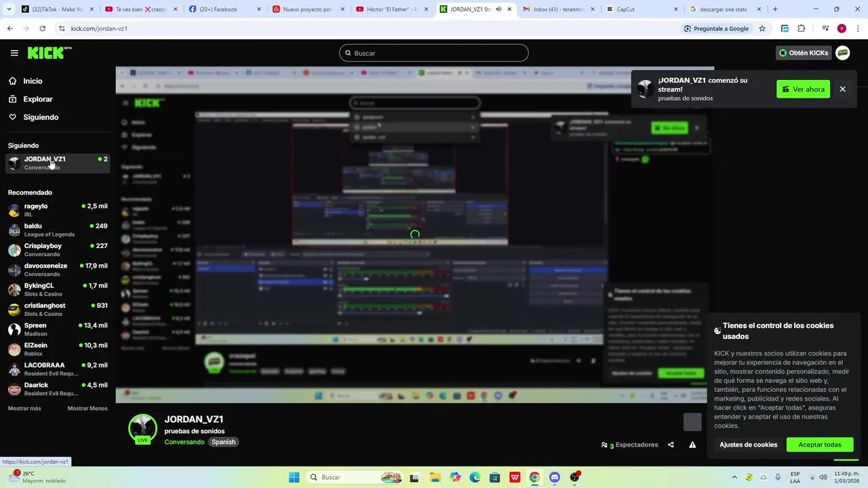Open recommended channel ElZeein

[58, 349]
